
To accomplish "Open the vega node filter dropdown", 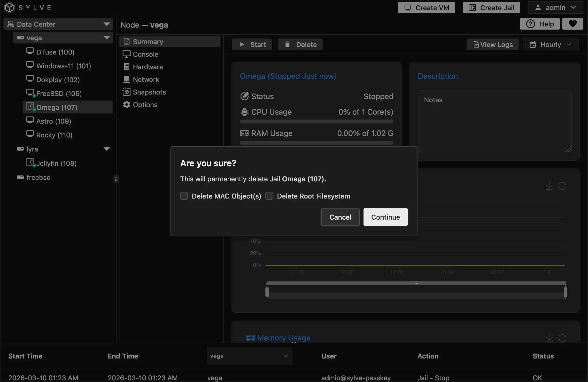I will [x=249, y=356].
